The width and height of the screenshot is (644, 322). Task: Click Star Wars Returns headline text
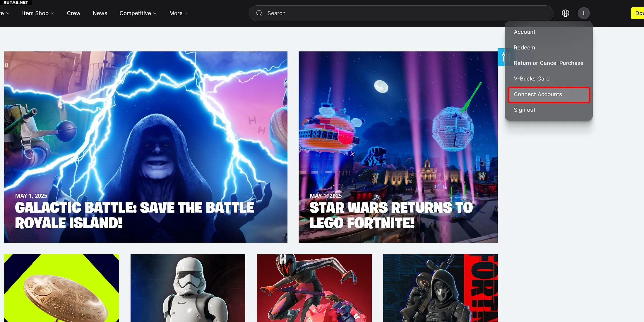coord(391,215)
